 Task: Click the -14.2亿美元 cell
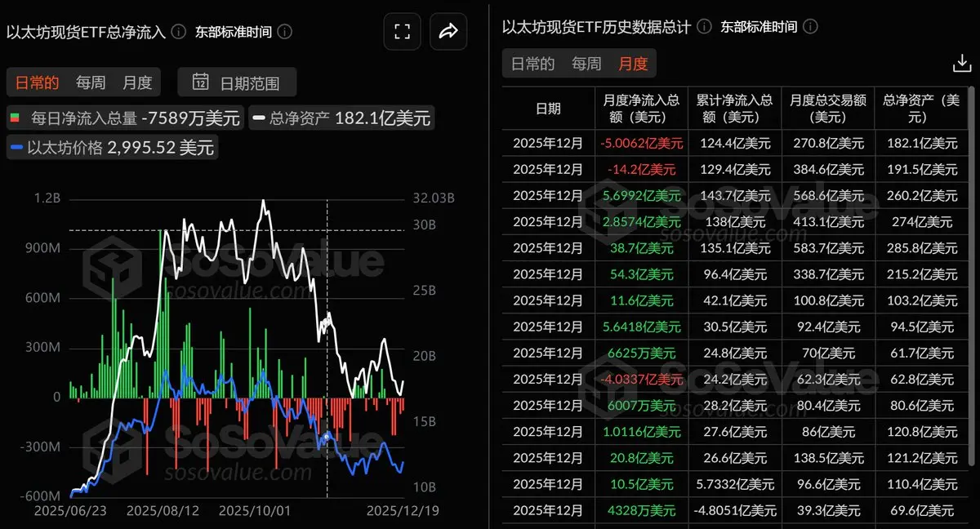[x=641, y=170]
